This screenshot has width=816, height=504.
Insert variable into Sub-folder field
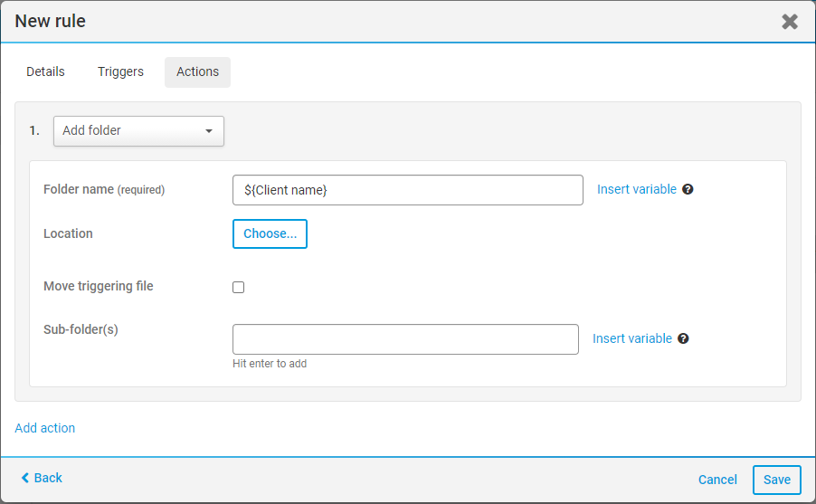click(x=631, y=338)
